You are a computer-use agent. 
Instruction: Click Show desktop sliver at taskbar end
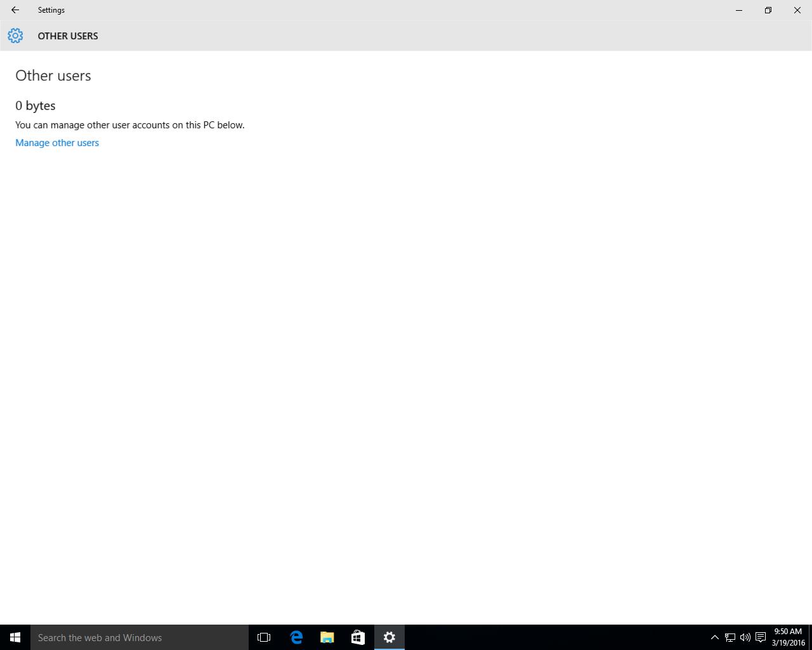tap(810, 637)
